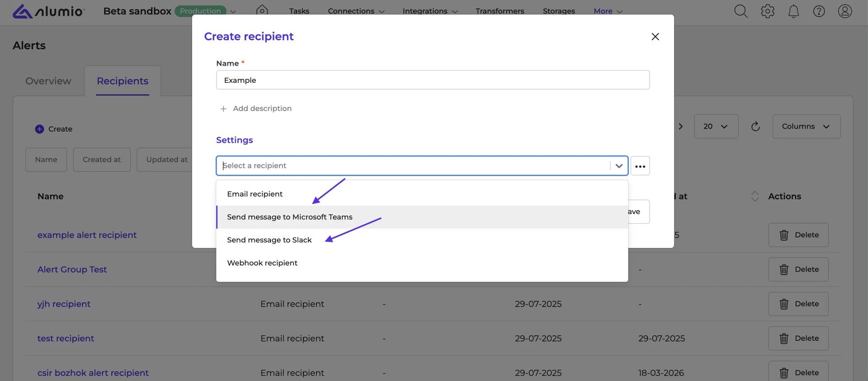Choose Webhook recipient option
Image resolution: width=868 pixels, height=381 pixels.
[x=422, y=263]
